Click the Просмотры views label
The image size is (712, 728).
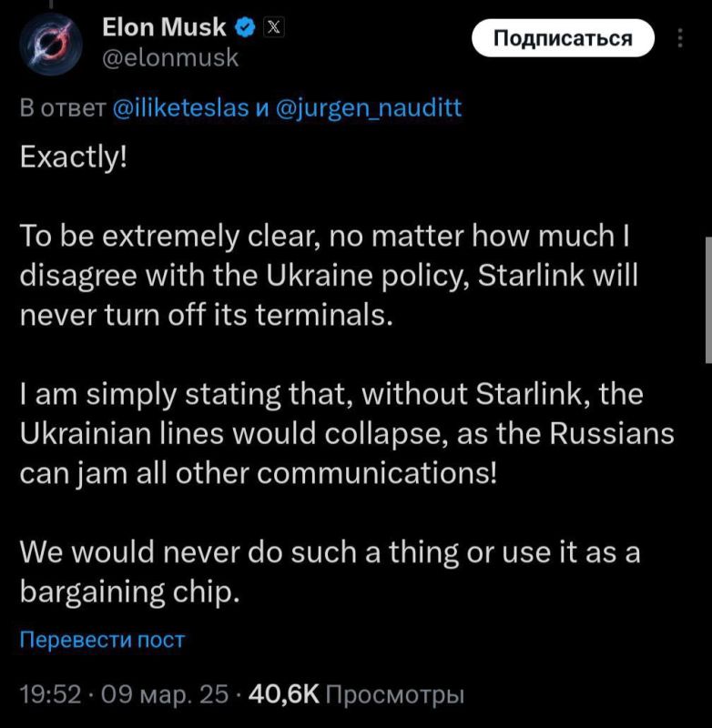[394, 695]
